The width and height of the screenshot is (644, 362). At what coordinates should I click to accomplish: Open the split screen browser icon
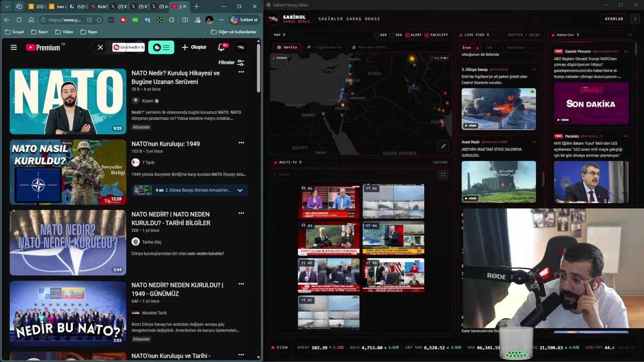click(x=185, y=20)
